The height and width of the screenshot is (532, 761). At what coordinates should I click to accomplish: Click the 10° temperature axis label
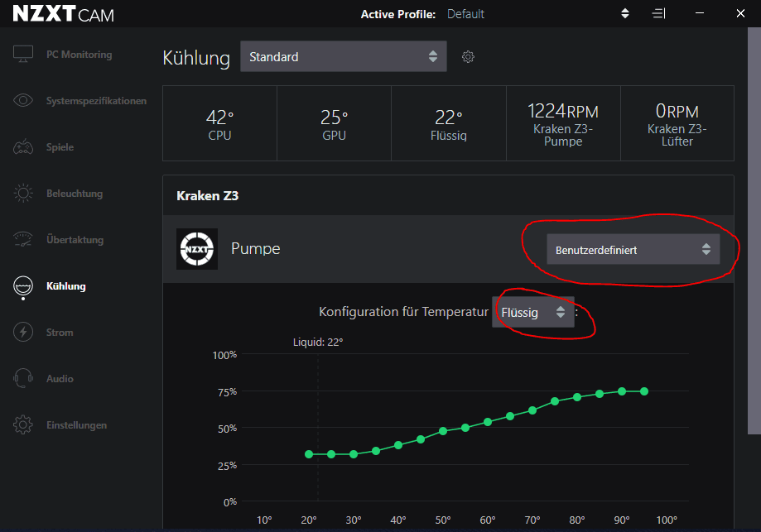click(x=264, y=520)
